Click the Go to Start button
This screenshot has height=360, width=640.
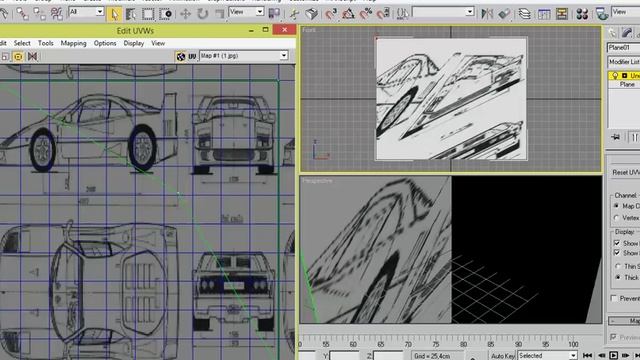[x=587, y=356]
